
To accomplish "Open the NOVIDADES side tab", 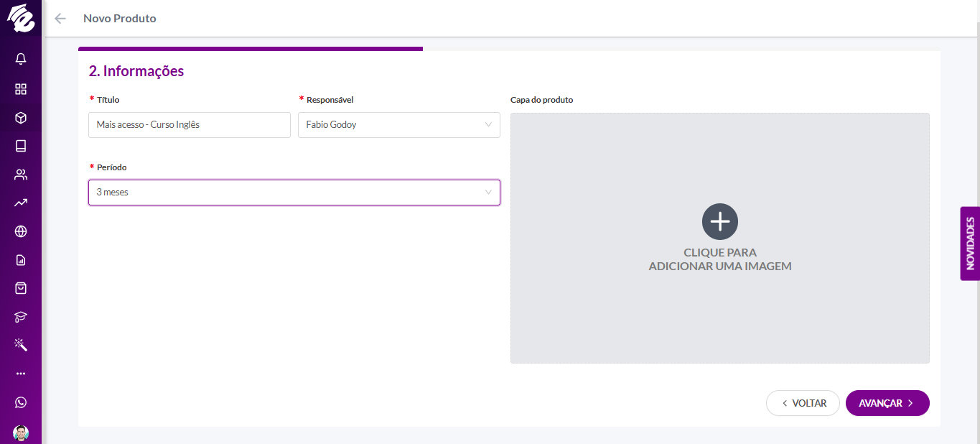I will [970, 244].
